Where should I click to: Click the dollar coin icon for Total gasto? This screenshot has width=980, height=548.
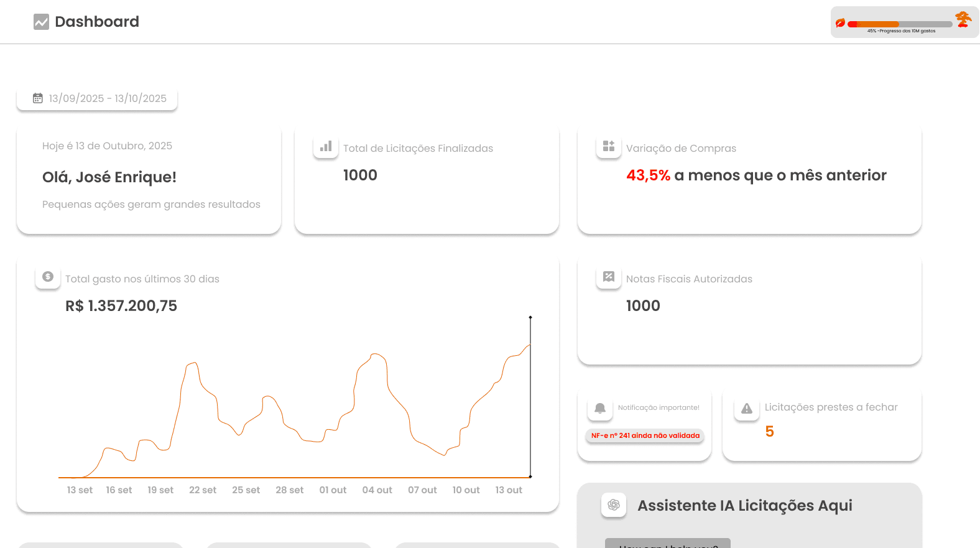48,277
